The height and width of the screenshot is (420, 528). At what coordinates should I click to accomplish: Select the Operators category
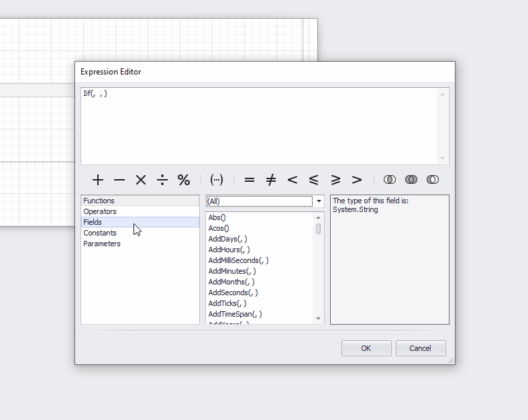pyautogui.click(x=140, y=211)
